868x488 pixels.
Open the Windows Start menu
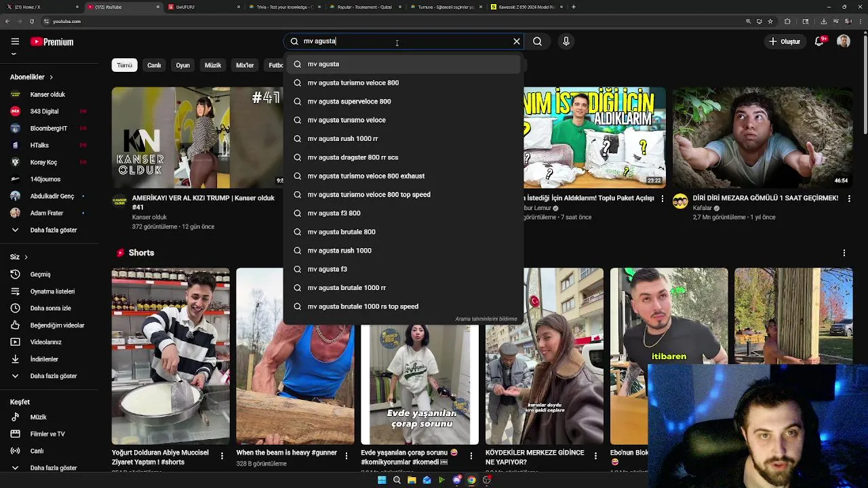[x=382, y=480]
